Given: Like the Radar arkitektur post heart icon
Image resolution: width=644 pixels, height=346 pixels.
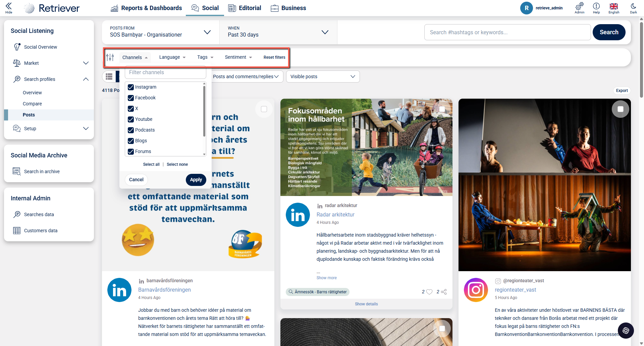Looking at the screenshot, I should click(x=429, y=292).
